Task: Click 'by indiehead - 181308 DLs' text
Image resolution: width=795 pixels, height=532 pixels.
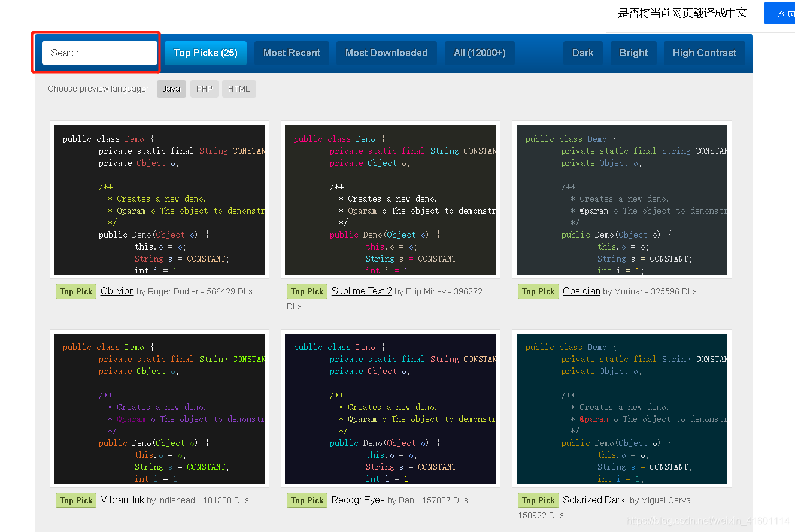Action: (198, 500)
